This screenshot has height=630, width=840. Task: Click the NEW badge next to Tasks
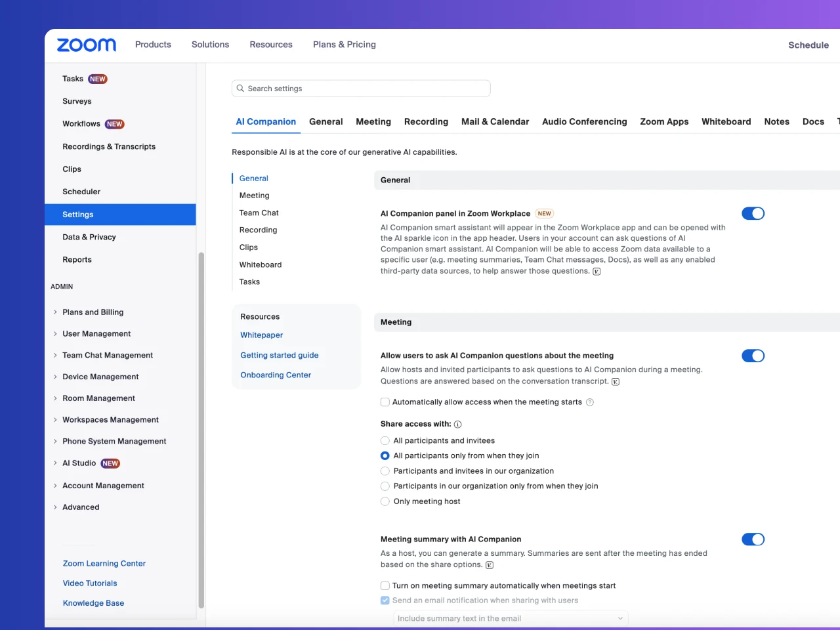click(98, 79)
